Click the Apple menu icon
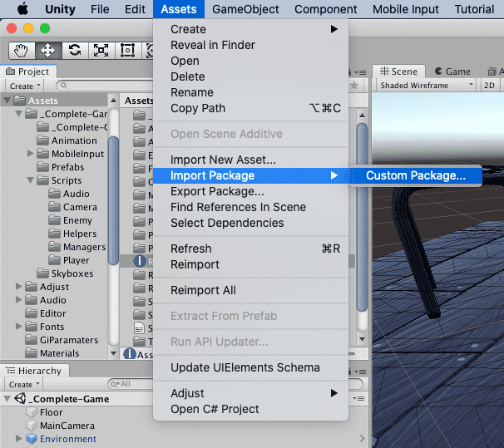Image resolution: width=504 pixels, height=448 pixels. click(x=22, y=9)
